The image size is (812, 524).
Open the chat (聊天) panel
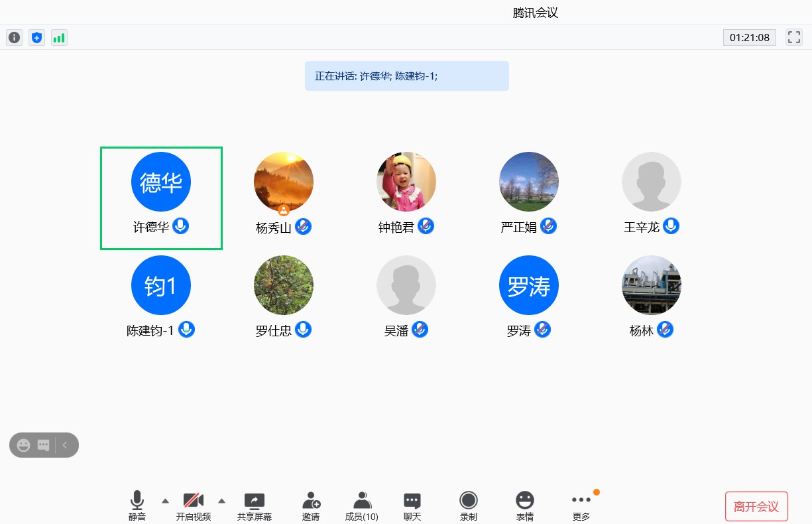[x=412, y=507]
